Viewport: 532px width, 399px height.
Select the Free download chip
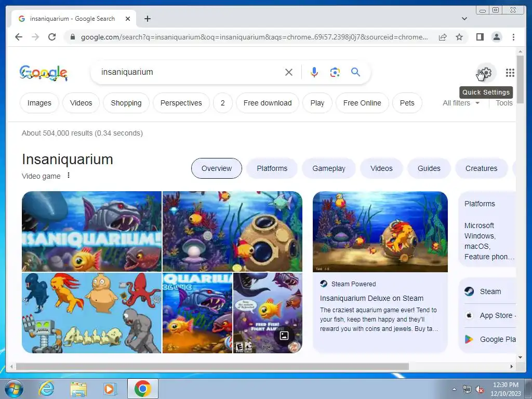pos(268,103)
